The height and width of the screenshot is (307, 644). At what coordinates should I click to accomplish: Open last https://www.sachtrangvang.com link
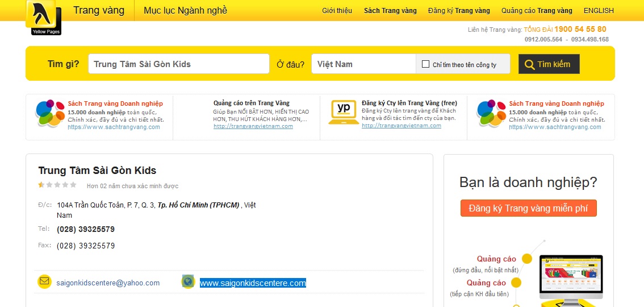click(x=555, y=127)
